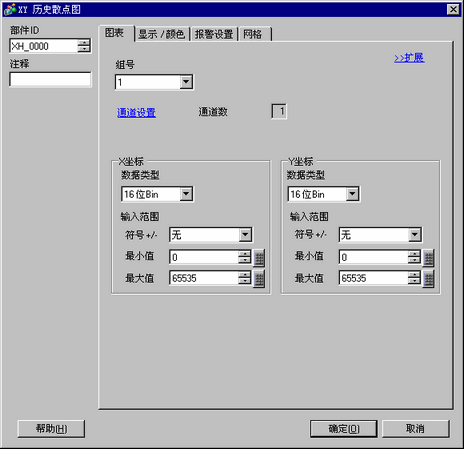Open keypad icon beside X坐标 最大值
Screen dimensions: 464x449
coord(259,279)
